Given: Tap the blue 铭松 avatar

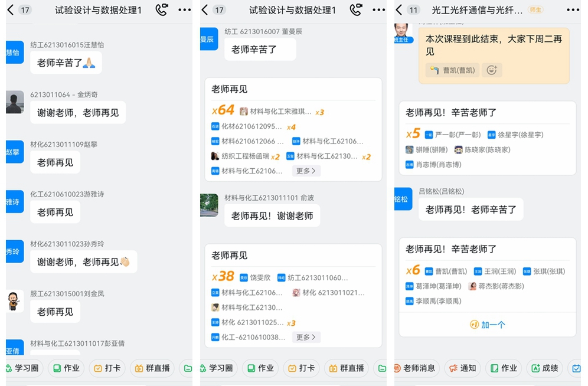Looking at the screenshot, I should coord(401,199).
